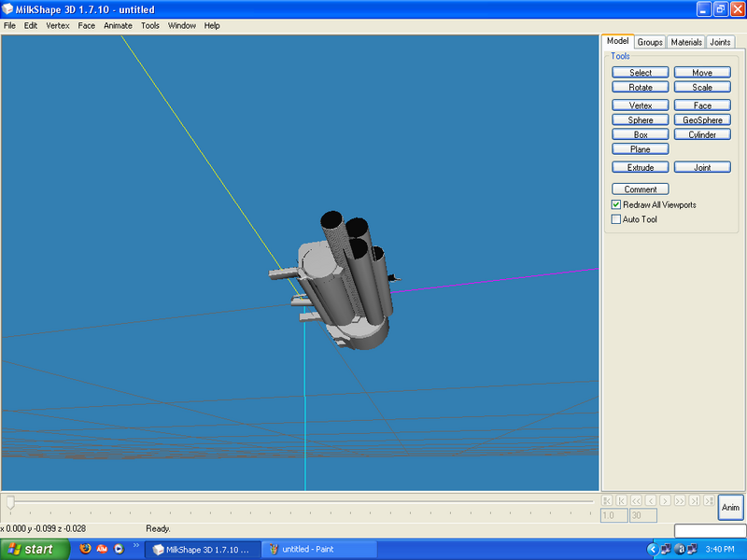747x560 pixels.
Task: Pick the Sphere primitive button
Action: [x=641, y=120]
